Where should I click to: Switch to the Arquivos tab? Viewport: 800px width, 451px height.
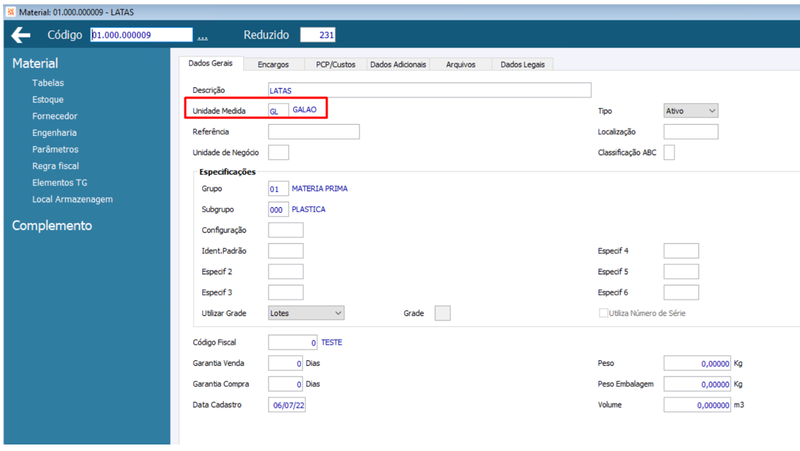point(460,64)
